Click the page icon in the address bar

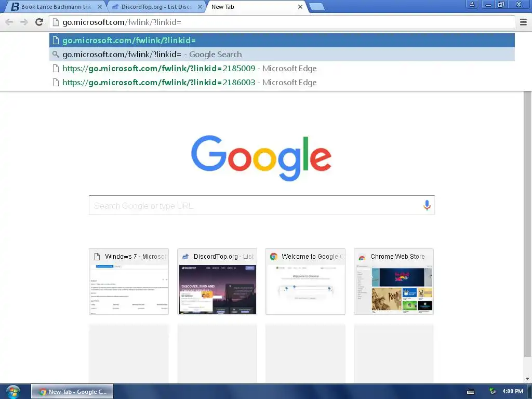click(x=56, y=22)
